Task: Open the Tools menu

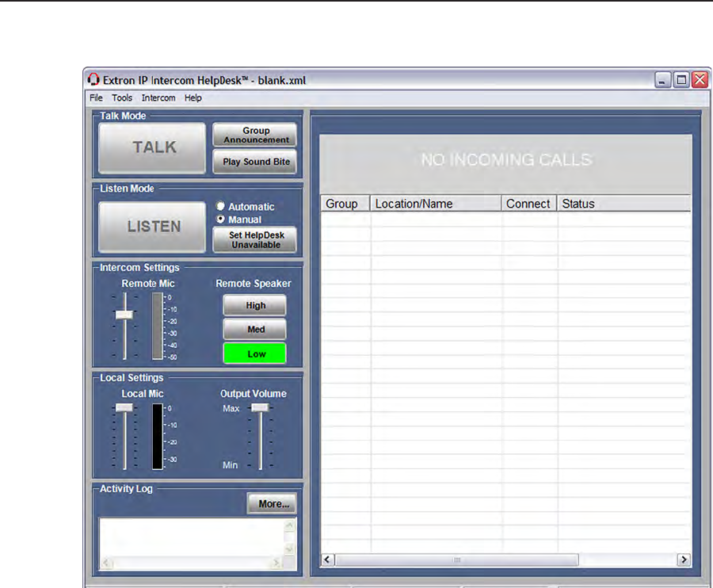Action: click(122, 98)
